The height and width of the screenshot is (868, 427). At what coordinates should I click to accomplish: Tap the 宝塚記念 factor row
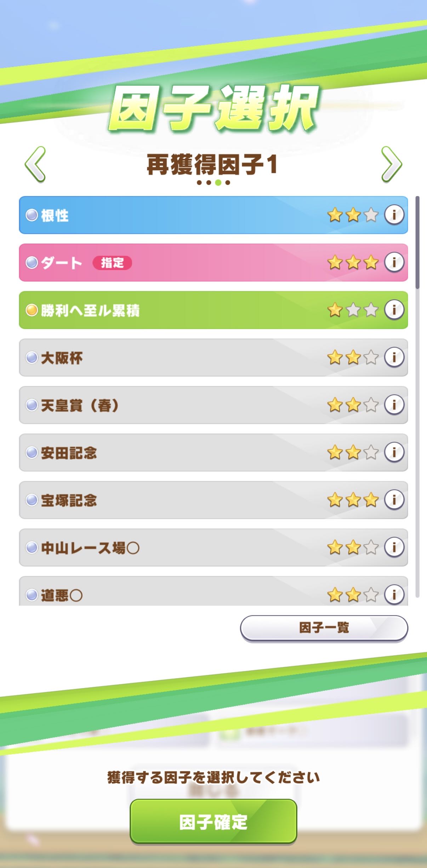[177, 500]
